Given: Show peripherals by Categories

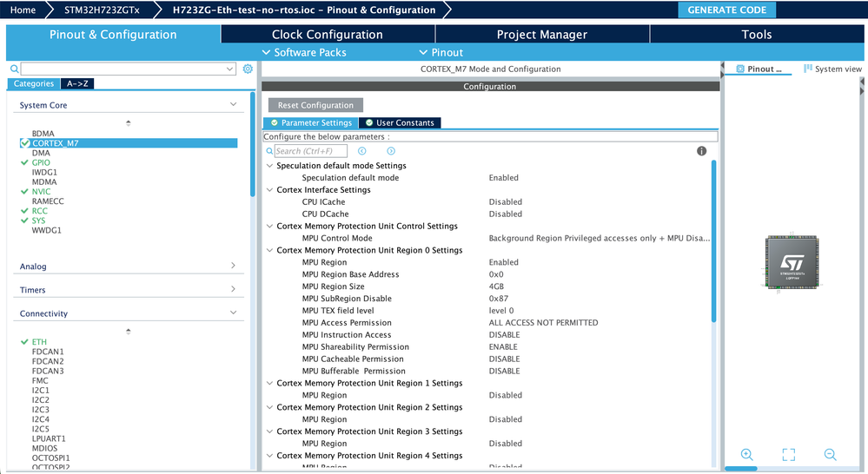Looking at the screenshot, I should pos(34,83).
